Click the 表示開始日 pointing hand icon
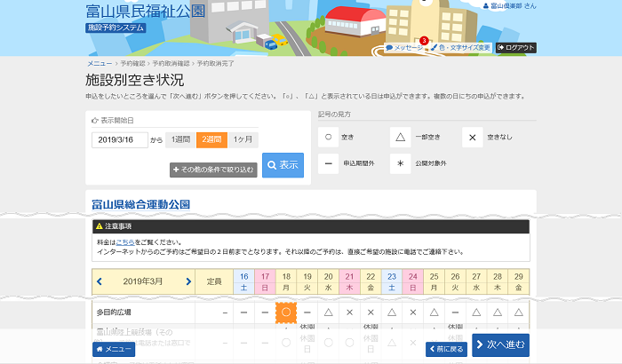The height and width of the screenshot is (364, 622). [x=94, y=121]
